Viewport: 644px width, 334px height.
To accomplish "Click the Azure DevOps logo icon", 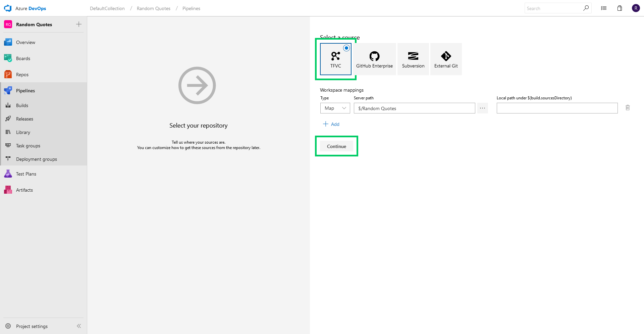I will coord(8,8).
